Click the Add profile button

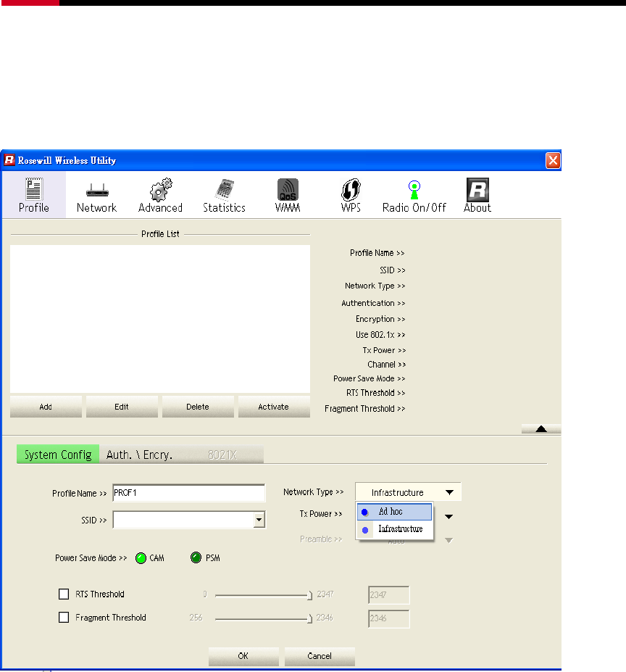point(46,407)
